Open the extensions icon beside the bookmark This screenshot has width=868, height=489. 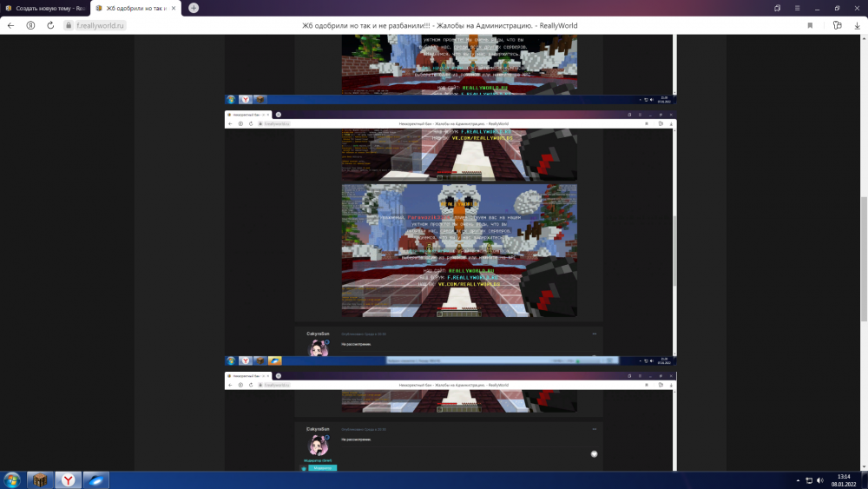(x=837, y=25)
